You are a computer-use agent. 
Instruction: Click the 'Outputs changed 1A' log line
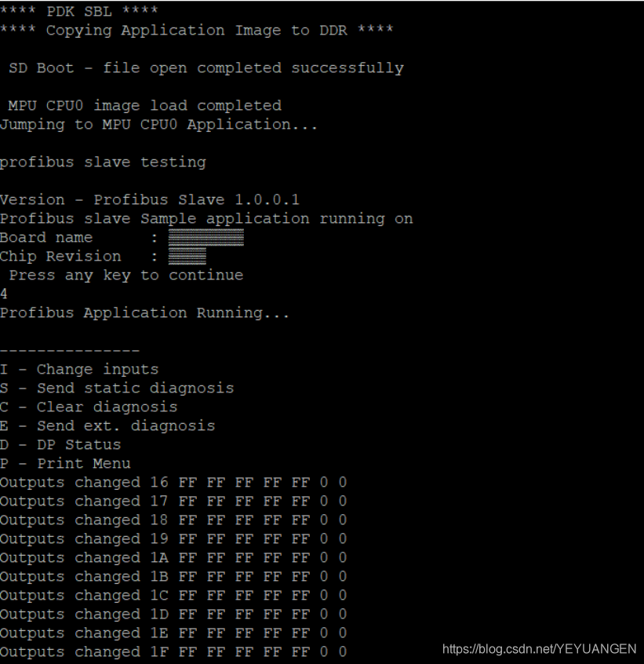pos(173,557)
